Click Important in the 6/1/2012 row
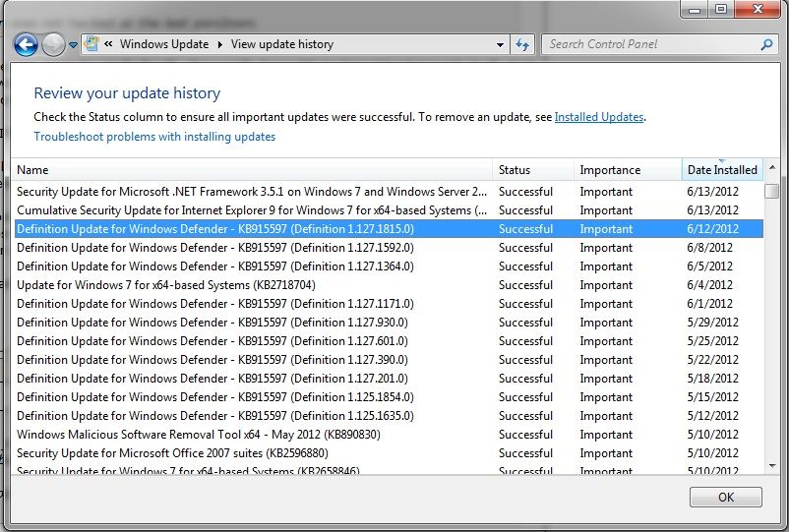This screenshot has width=789, height=532. [606, 304]
